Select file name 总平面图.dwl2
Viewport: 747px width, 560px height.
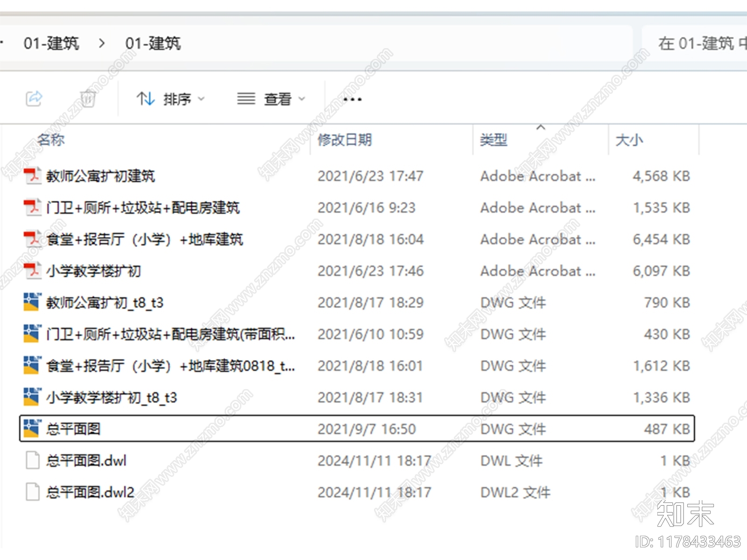click(x=90, y=492)
